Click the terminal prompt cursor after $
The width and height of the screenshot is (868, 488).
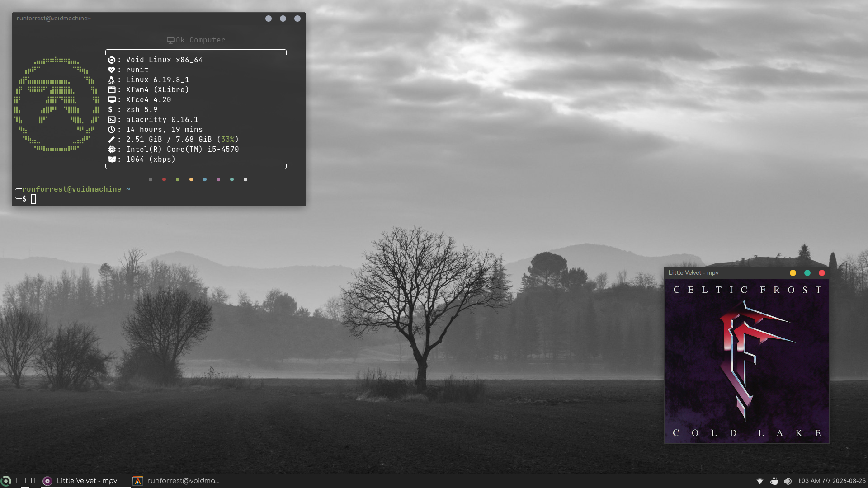pos(33,199)
